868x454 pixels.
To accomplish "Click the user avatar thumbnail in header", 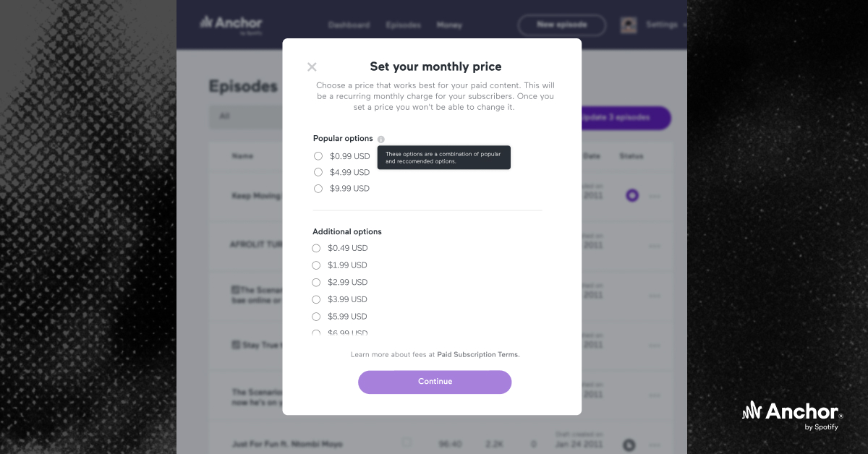I will [629, 25].
